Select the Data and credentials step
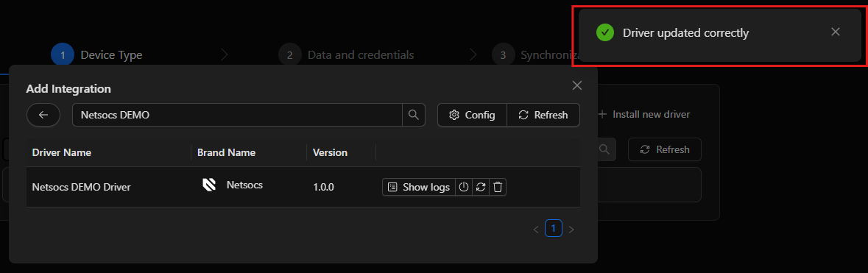This screenshot has width=868, height=273. [x=347, y=55]
